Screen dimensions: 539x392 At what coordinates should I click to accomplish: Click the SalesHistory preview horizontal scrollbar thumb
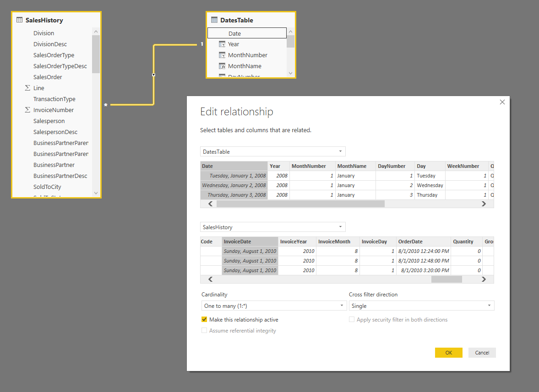click(x=446, y=279)
